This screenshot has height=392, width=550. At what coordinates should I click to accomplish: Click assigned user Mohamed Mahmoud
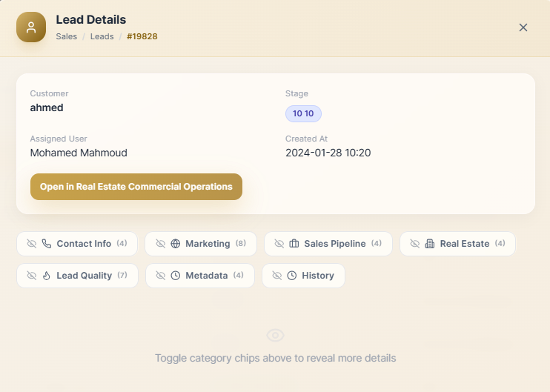tap(79, 153)
